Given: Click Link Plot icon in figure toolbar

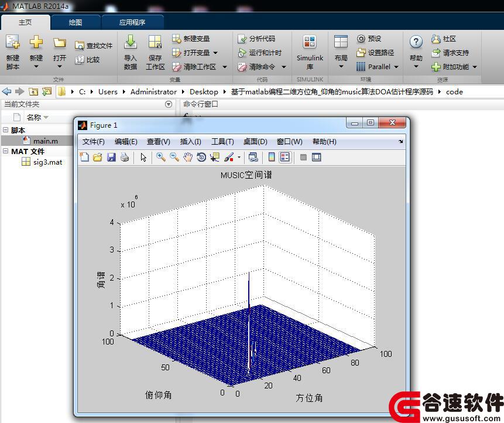Looking at the screenshot, I should point(253,157).
